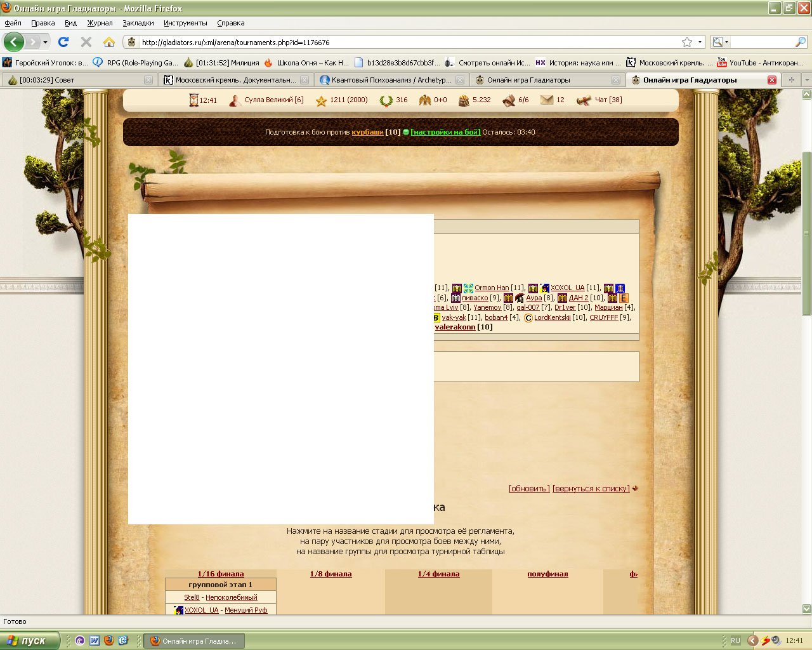Image resolution: width=812 pixels, height=650 pixels.
Task: Click the hourglass time icon
Action: 193,100
